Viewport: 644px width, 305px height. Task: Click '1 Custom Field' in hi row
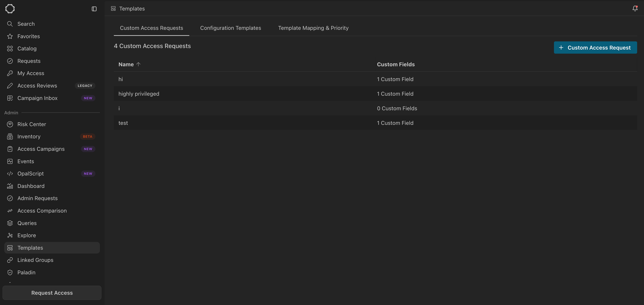395,79
